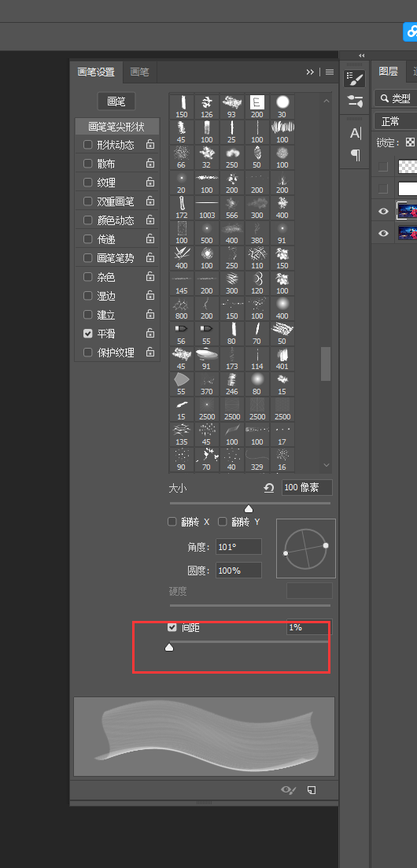Toggle the live brush tip preview icon
Screen dimensions: 417x868
(x=289, y=790)
